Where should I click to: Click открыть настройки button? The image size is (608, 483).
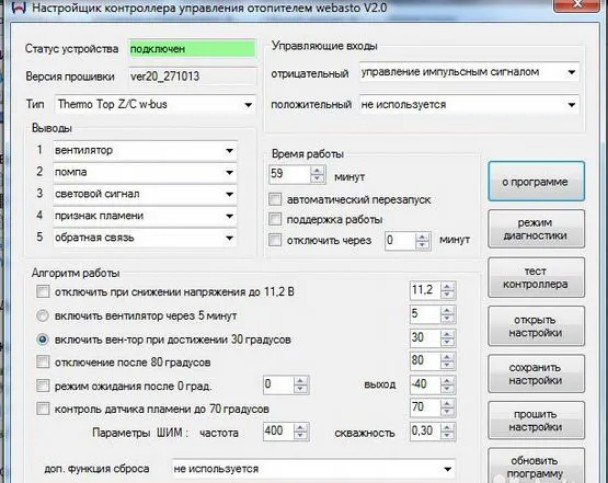coord(536,326)
